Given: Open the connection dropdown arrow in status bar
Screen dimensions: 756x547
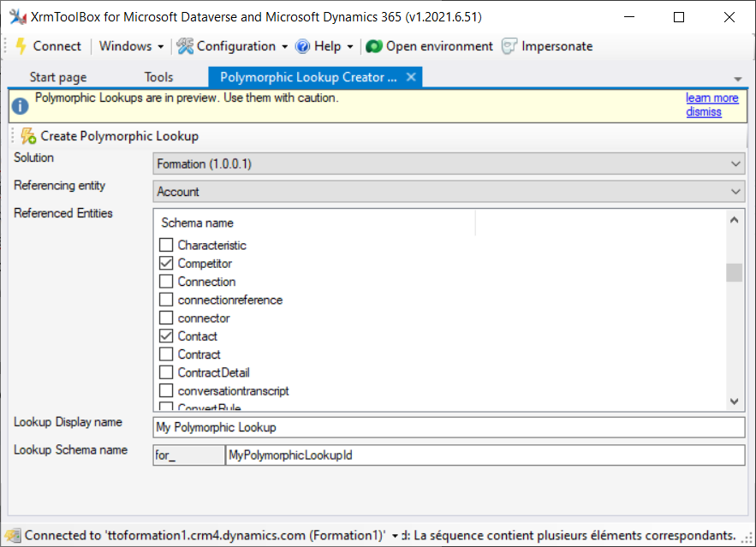Looking at the screenshot, I should click(395, 536).
